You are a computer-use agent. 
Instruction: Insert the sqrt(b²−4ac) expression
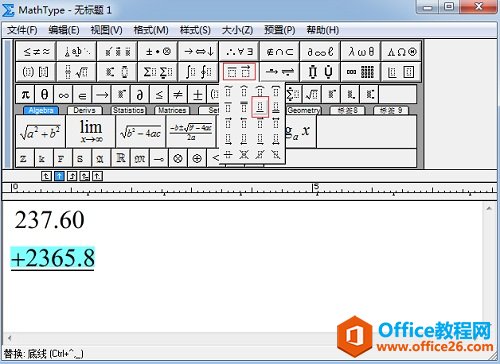[x=141, y=132]
